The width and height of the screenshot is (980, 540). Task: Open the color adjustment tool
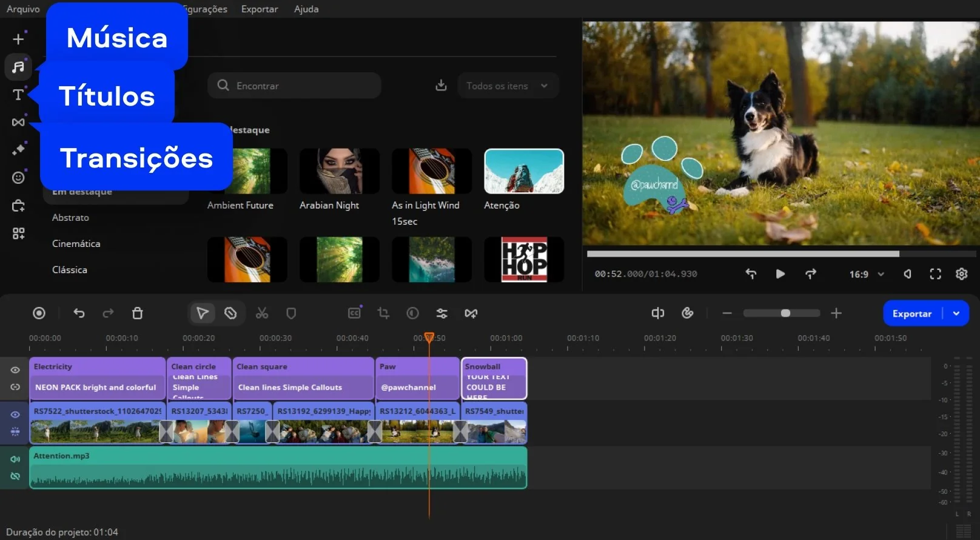[412, 313]
